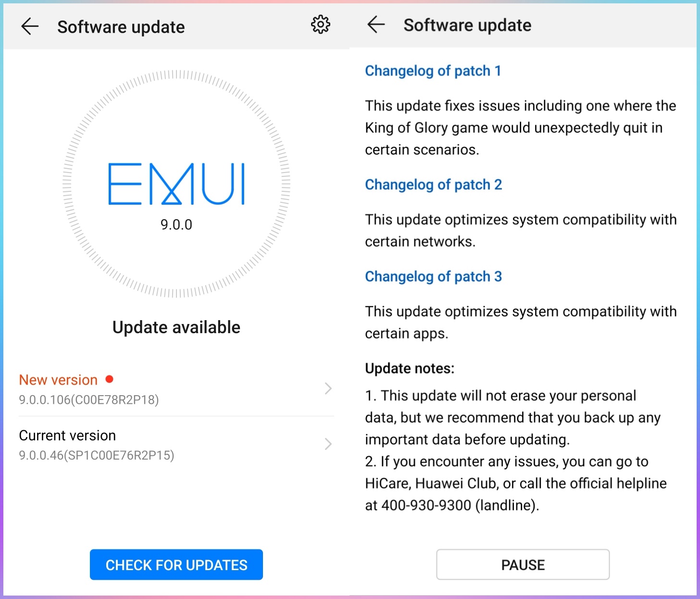This screenshot has height=599, width=700.
Task: Open Changelog of patch 2
Action: coord(433,185)
